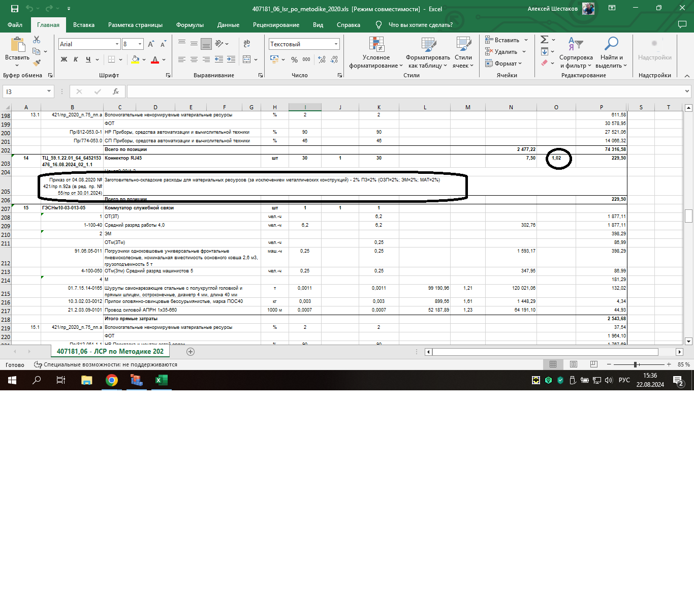Toggle Normal view in status bar

(x=553, y=364)
